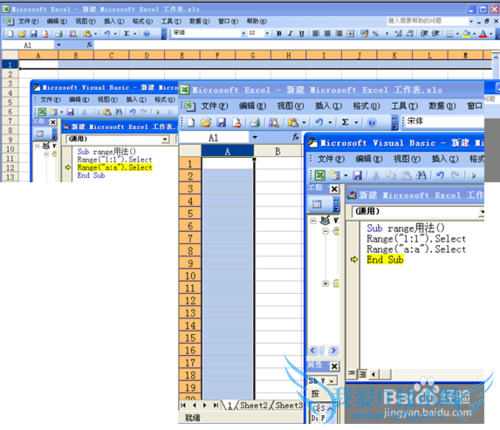Click Undo icon in right VBA window toolbar
The height and width of the screenshot is (430, 500).
tap(440, 175)
